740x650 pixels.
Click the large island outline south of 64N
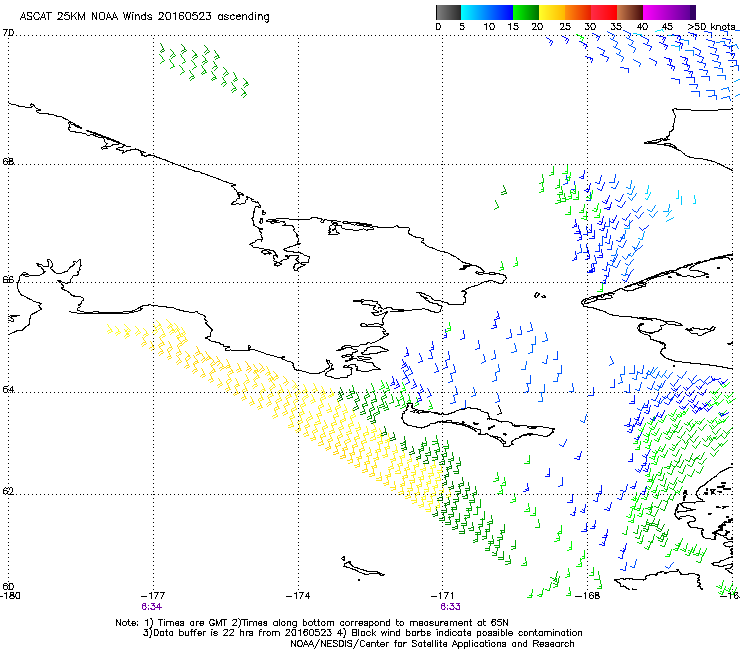(x=478, y=423)
